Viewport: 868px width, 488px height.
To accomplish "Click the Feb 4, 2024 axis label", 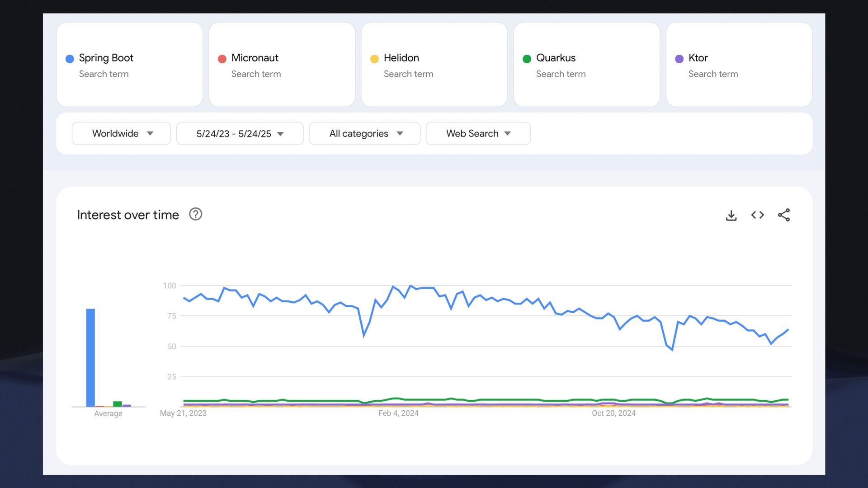I will 398,413.
